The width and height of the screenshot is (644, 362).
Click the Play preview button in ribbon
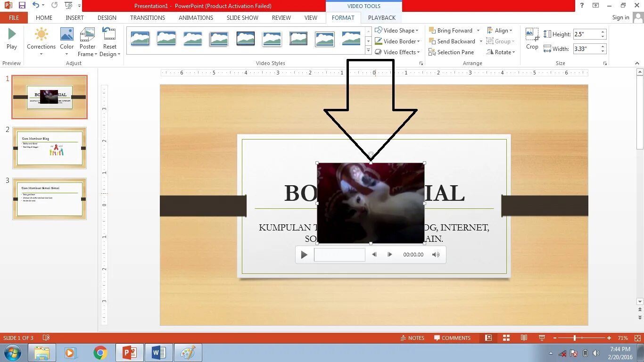tap(12, 39)
